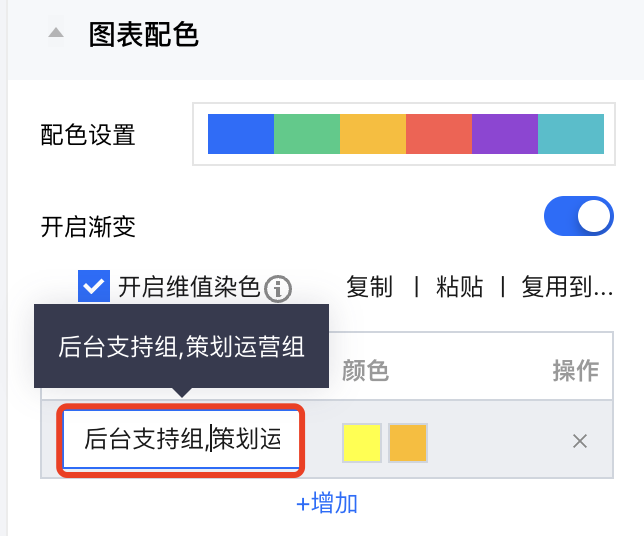The width and height of the screenshot is (644, 536).
Task: Select the purple palette color block
Action: (x=505, y=134)
